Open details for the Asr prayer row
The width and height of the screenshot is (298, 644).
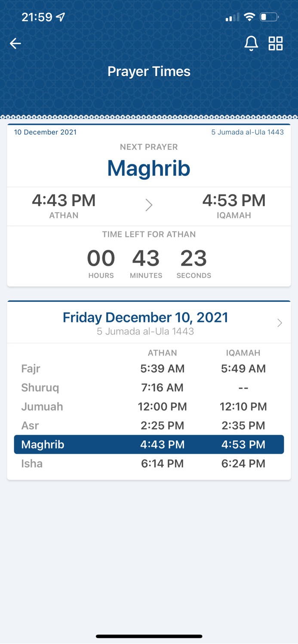pos(149,425)
